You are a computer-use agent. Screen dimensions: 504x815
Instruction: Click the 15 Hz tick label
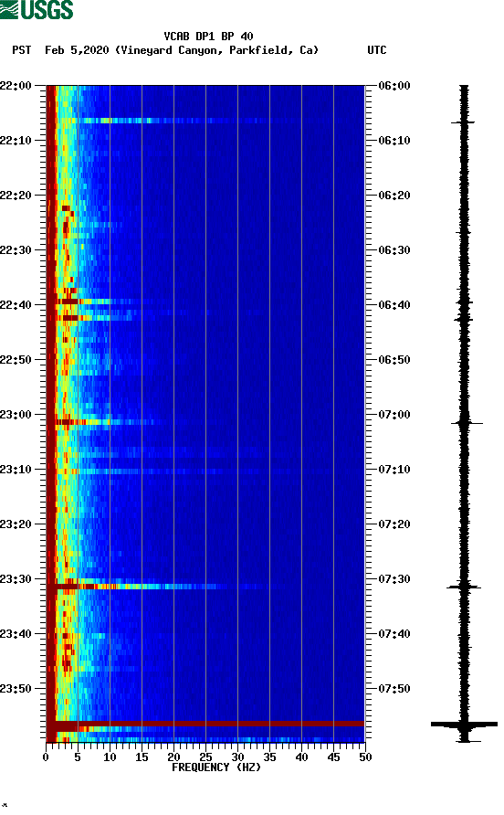click(x=142, y=757)
